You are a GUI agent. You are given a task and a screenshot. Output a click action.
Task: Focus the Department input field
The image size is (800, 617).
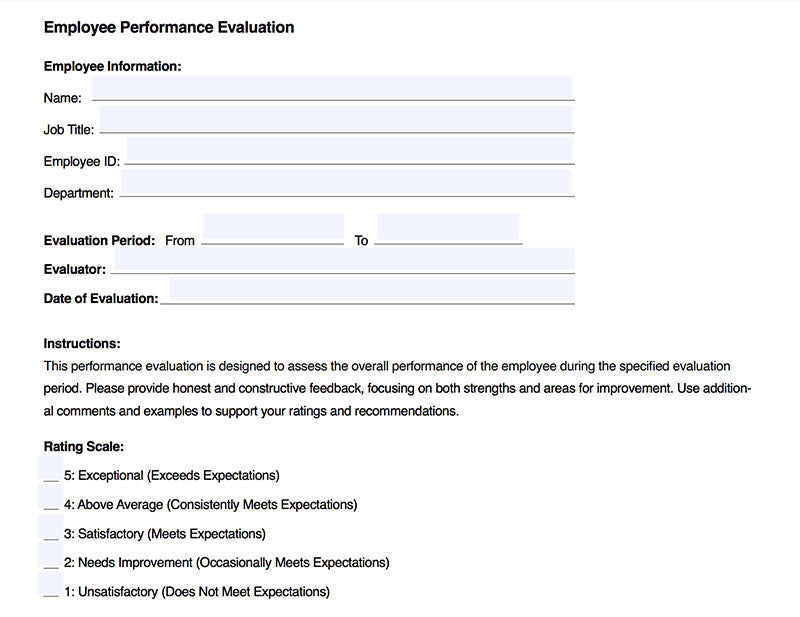346,183
